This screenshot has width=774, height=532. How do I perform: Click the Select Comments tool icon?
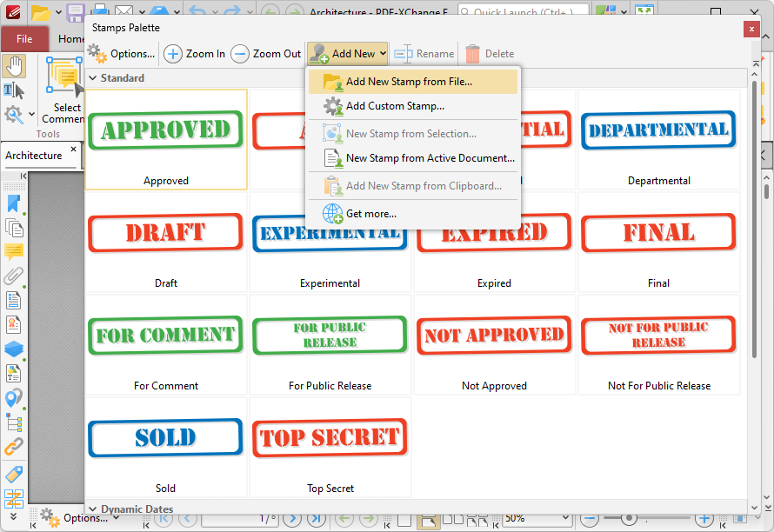[x=64, y=90]
